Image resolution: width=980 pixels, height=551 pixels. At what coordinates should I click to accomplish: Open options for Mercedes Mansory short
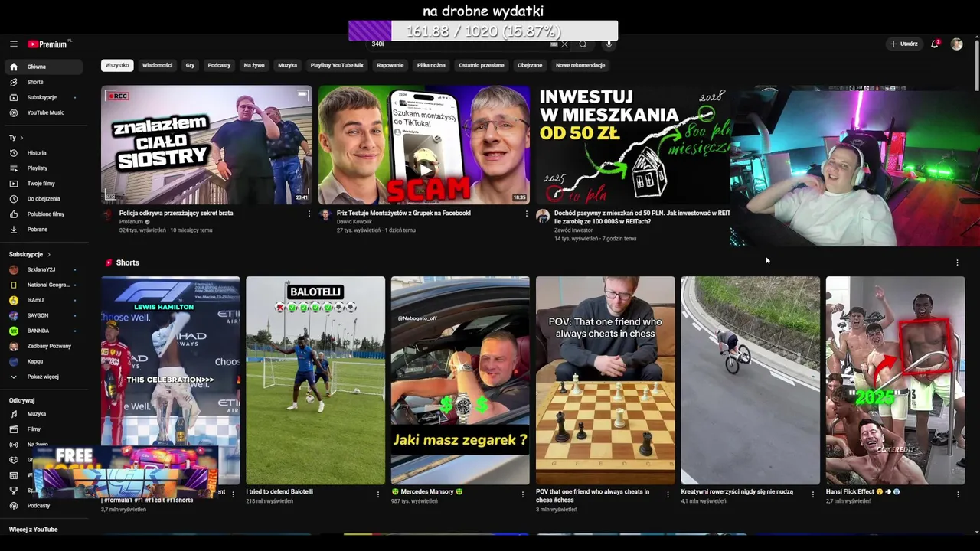tap(523, 494)
